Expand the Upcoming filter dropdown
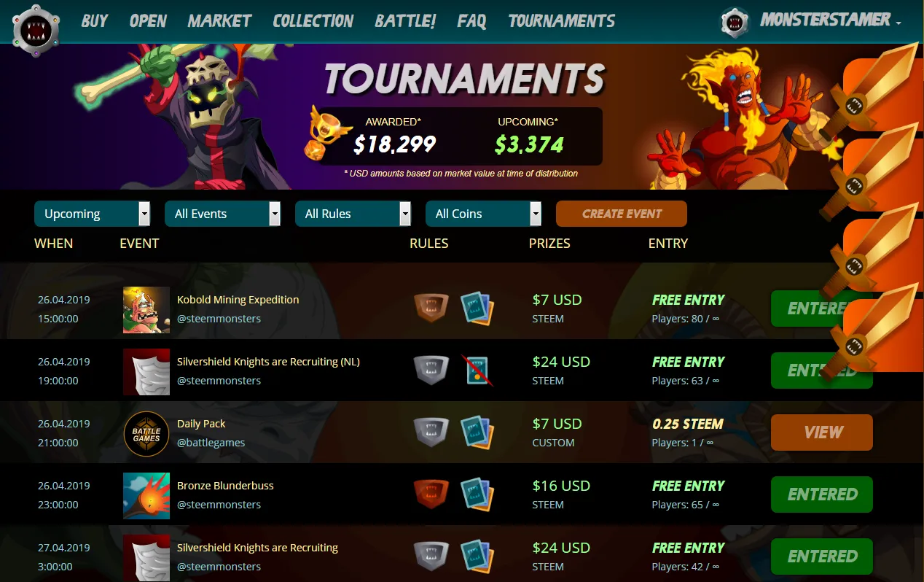Screen dimensions: 924x582 (x=93, y=214)
